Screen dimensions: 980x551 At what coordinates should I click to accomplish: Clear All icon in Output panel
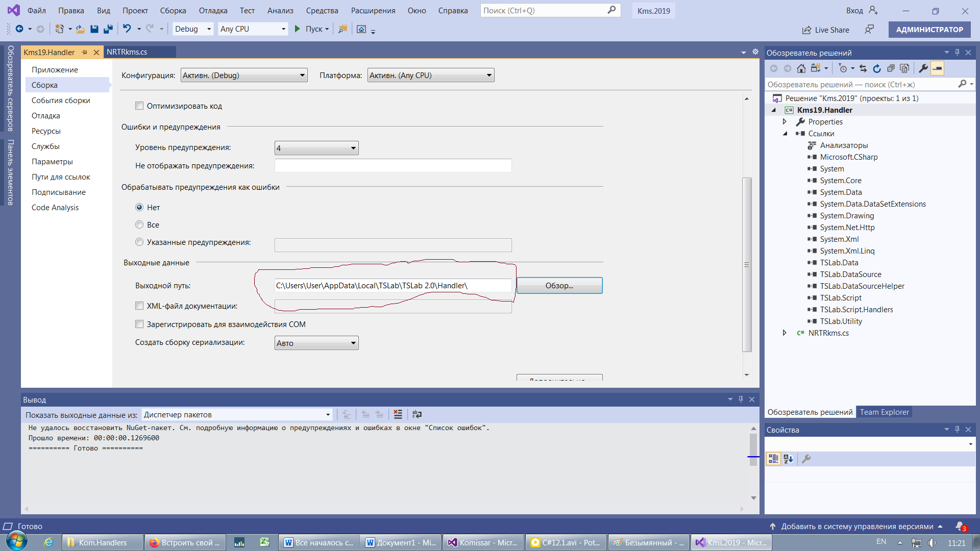[398, 414]
